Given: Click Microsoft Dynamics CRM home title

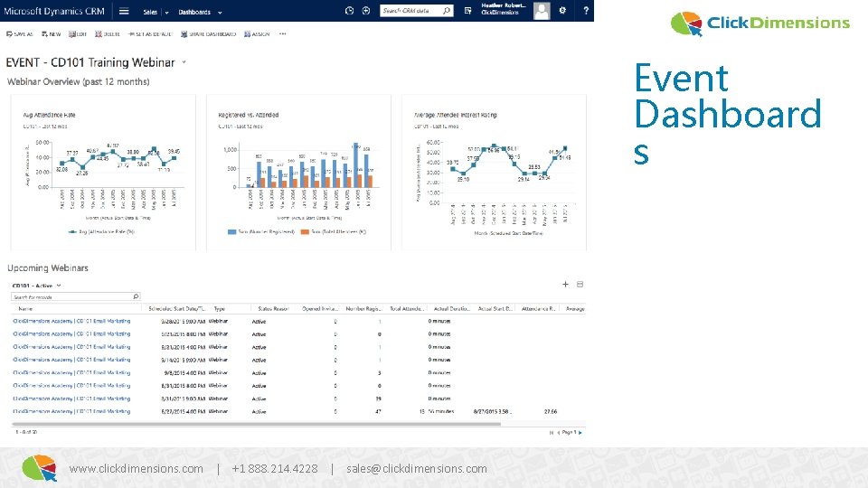Looking at the screenshot, I should pos(53,11).
